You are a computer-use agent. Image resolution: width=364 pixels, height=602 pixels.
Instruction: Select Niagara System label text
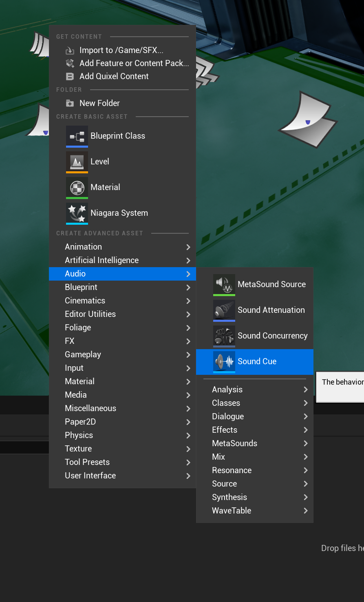[x=119, y=213]
